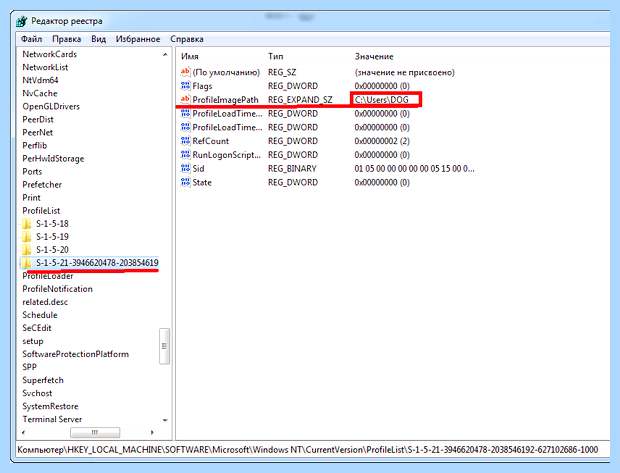Select the related.desc key

[45, 302]
